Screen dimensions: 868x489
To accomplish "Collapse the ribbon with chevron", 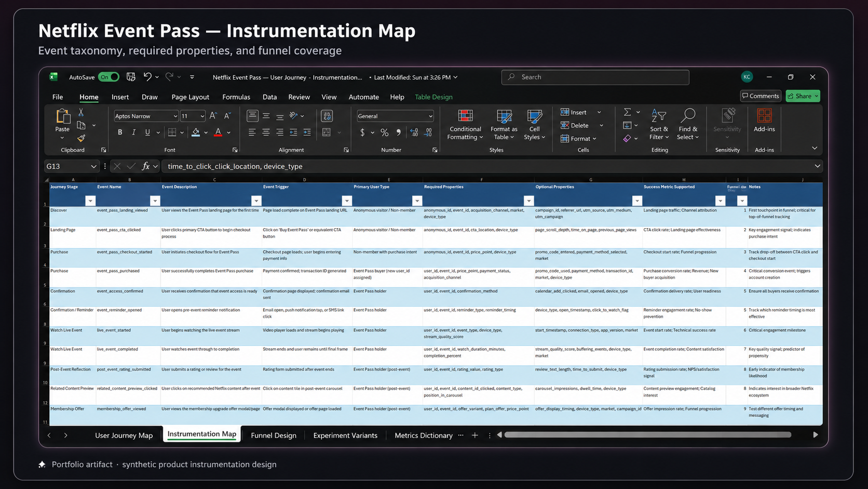I will pos(815,149).
